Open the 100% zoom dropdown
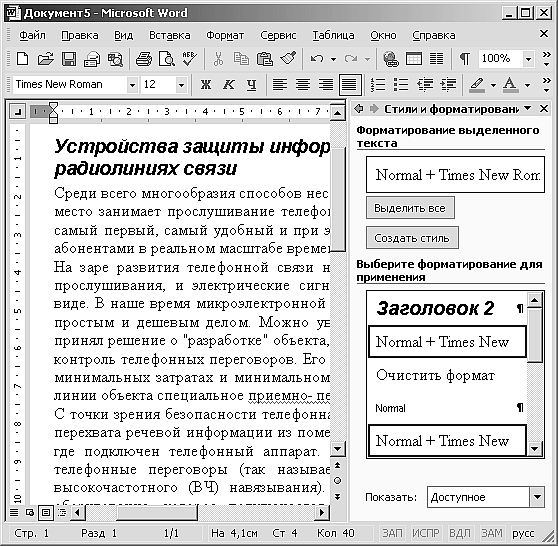This screenshot has height=546, width=558. click(528, 59)
